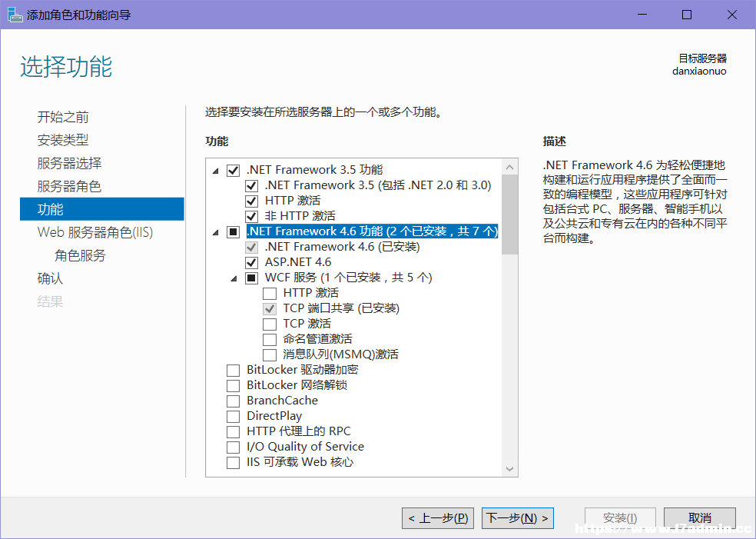756x539 pixels.
Task: Uncheck ASP.NET 4.6 checkbox
Action: click(252, 262)
